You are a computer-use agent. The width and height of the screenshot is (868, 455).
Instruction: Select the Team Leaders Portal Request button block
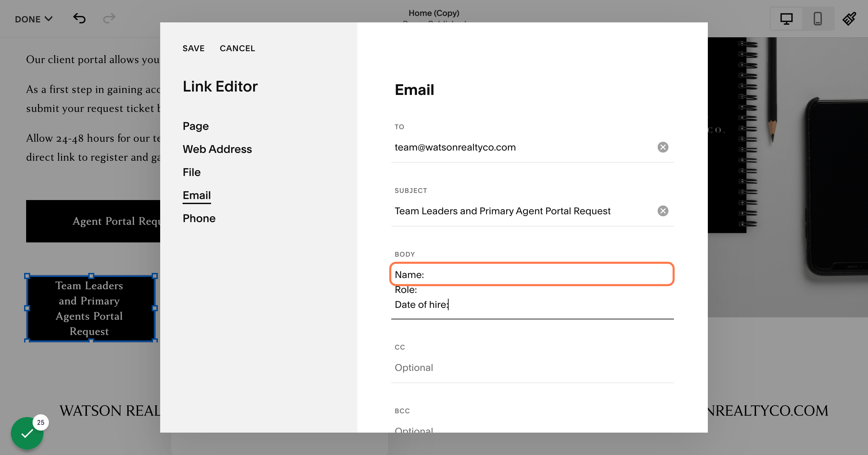(91, 308)
